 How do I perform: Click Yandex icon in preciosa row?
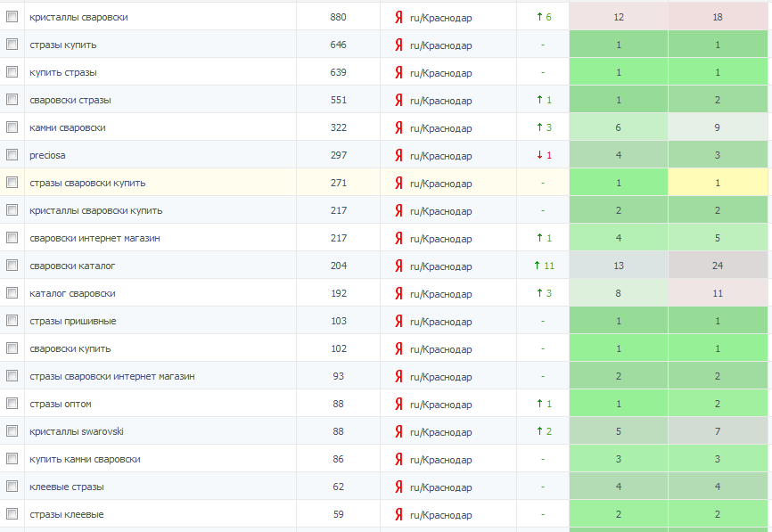click(398, 155)
